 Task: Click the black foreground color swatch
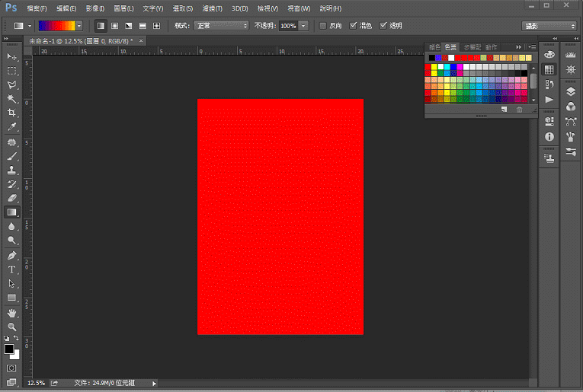click(x=9, y=349)
